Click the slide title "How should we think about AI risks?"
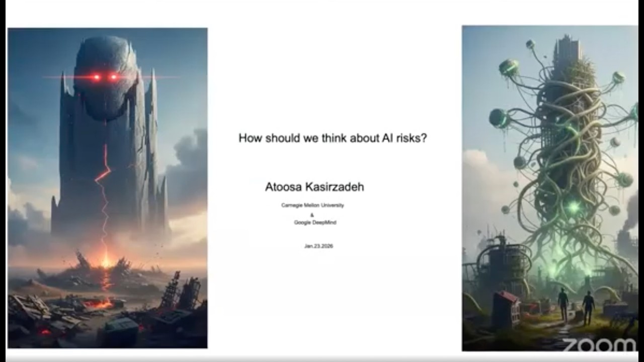This screenshot has height=362, width=644. tap(333, 138)
